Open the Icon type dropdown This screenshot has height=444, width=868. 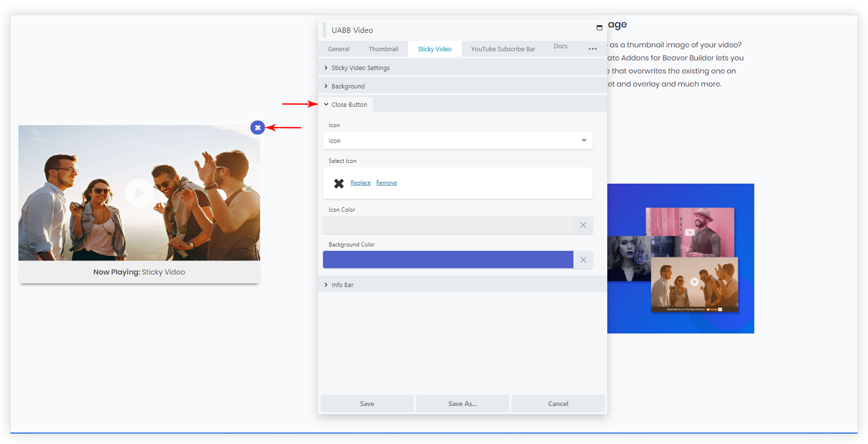457,140
